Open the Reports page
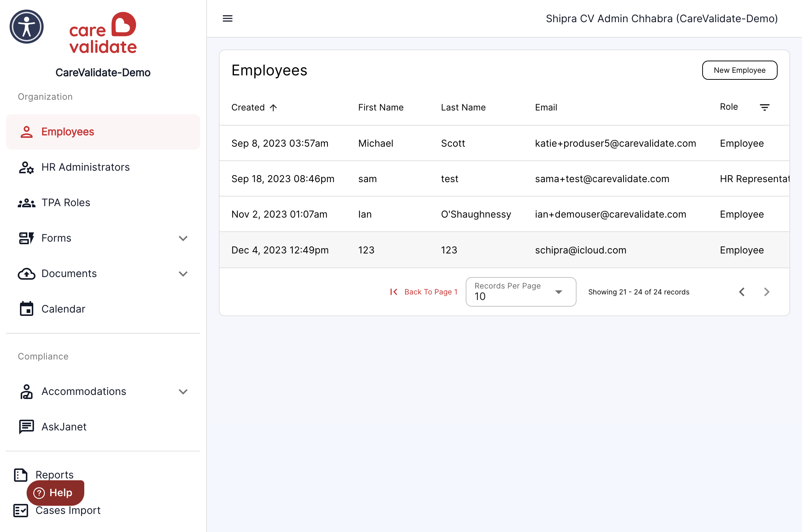This screenshot has width=802, height=532. (x=54, y=475)
